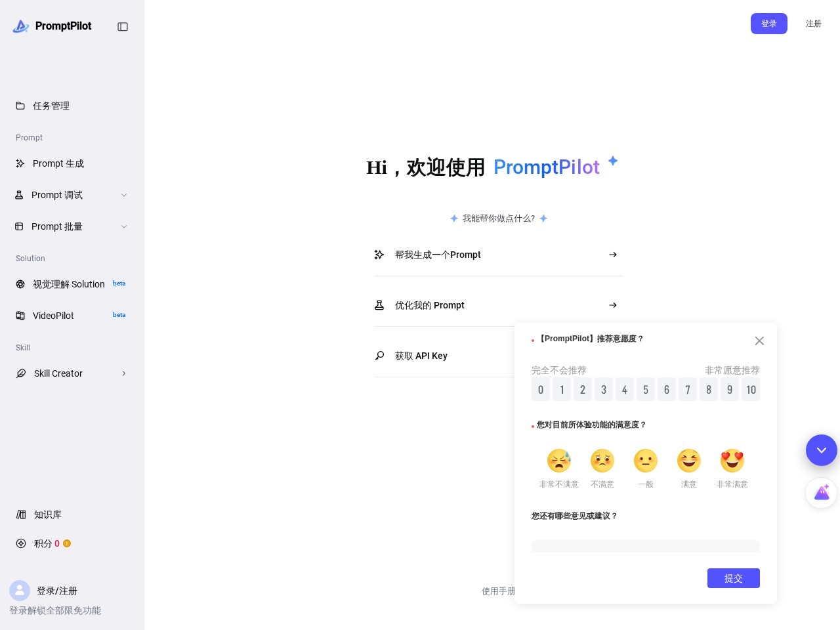Click the 注册 link at top right
Viewport: 840px width, 630px height.
pyautogui.click(x=814, y=24)
